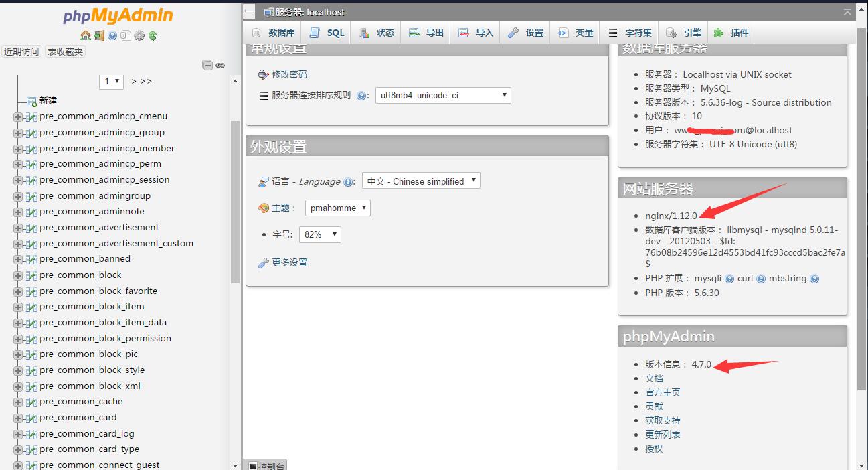This screenshot has height=470, width=868.
Task: Click the 近期访问 button
Action: click(x=21, y=52)
